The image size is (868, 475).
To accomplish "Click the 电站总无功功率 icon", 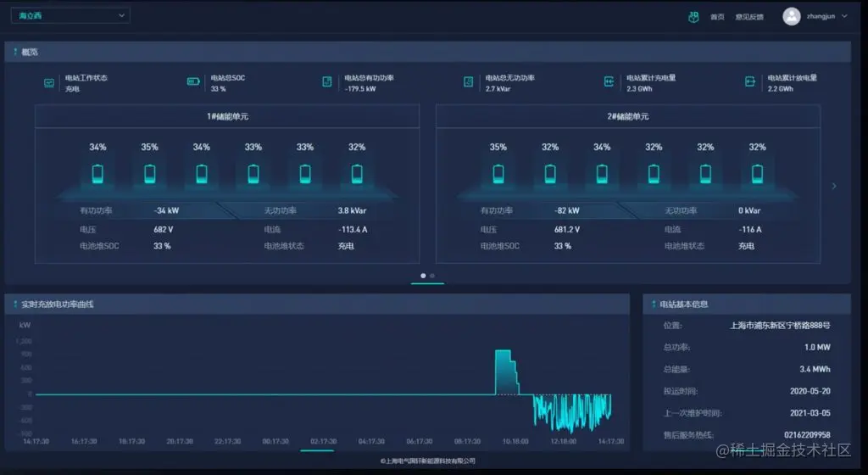I will pyautogui.click(x=468, y=82).
